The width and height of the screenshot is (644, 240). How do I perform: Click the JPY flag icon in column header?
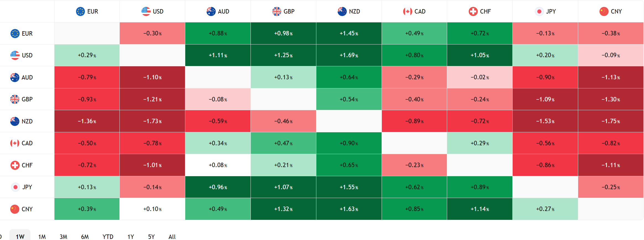pos(539,11)
